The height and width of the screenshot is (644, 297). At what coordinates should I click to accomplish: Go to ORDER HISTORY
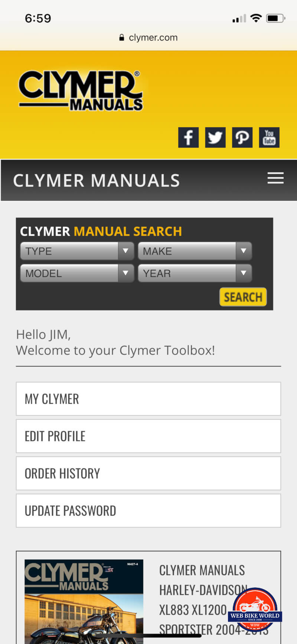(x=148, y=473)
